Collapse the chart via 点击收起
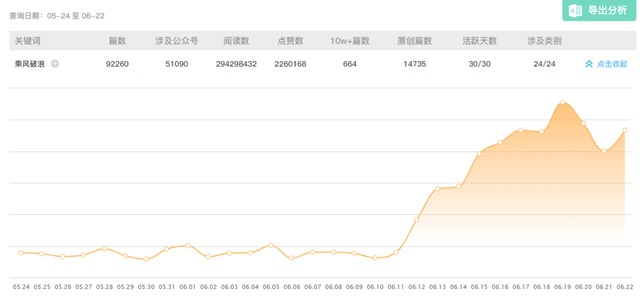This screenshot has height=302, width=644. pos(612,64)
